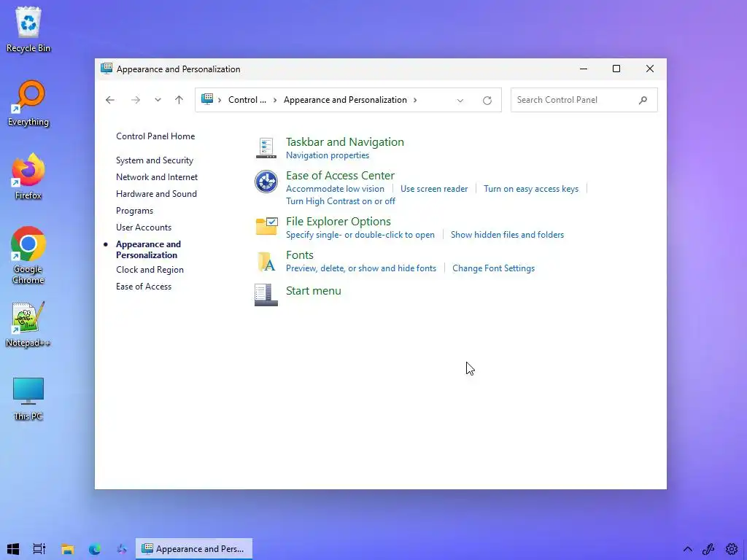The height and width of the screenshot is (560, 747).
Task: Open the File Explorer Options folder icon
Action: 266,226
